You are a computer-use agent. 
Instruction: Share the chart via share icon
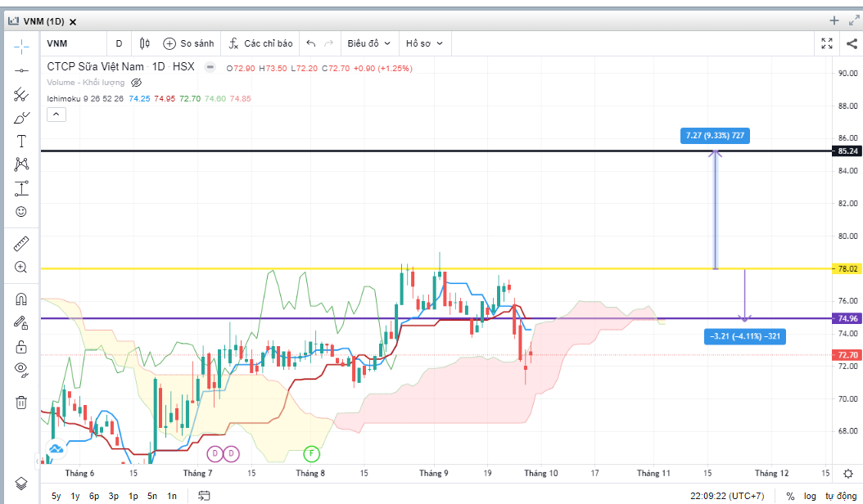tap(852, 43)
